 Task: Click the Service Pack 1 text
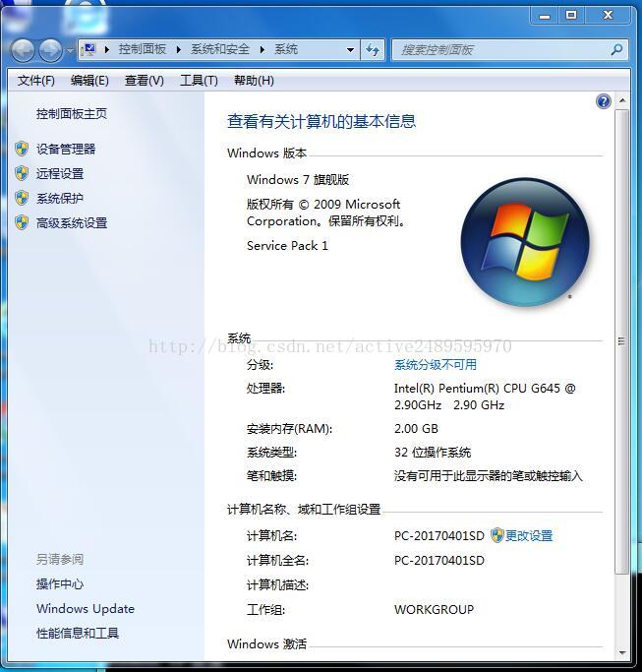click(287, 246)
